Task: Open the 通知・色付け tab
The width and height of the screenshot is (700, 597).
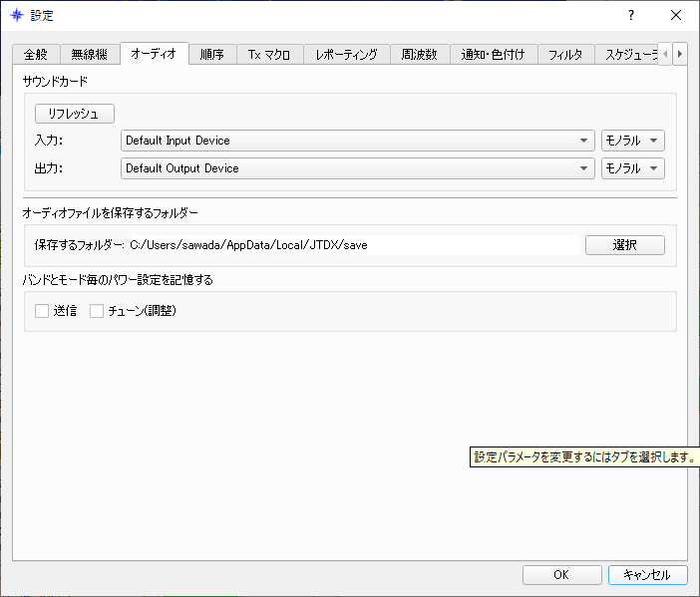Action: [x=494, y=55]
